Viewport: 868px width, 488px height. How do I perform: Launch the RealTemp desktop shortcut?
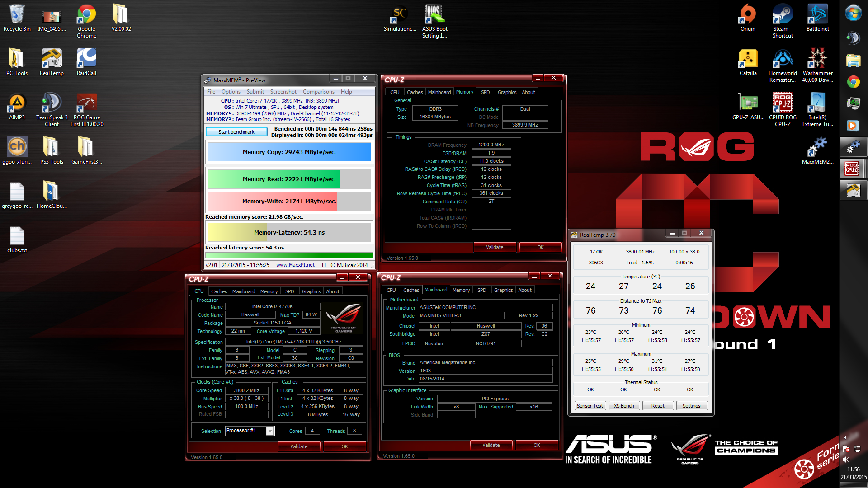[52, 62]
